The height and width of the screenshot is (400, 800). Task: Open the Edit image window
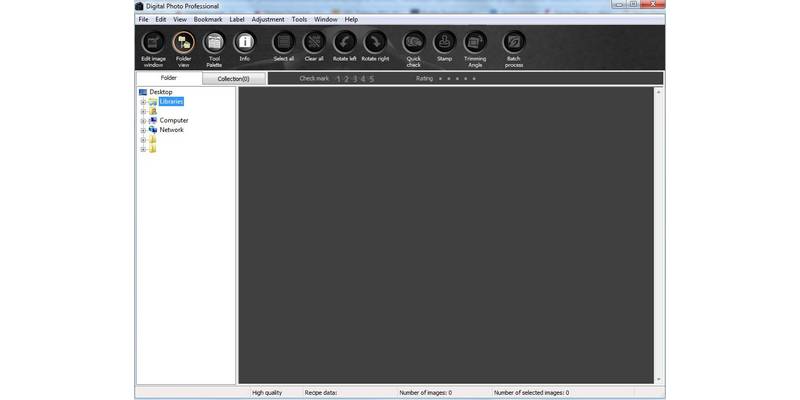tap(153, 43)
